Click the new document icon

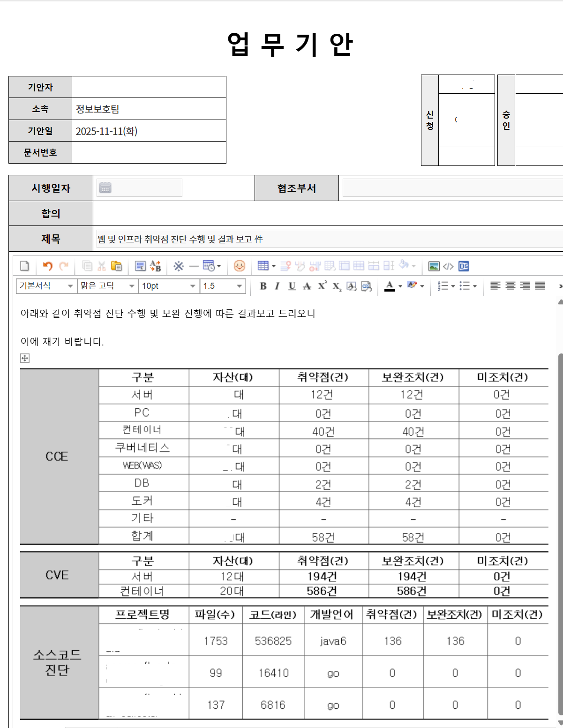(25, 266)
